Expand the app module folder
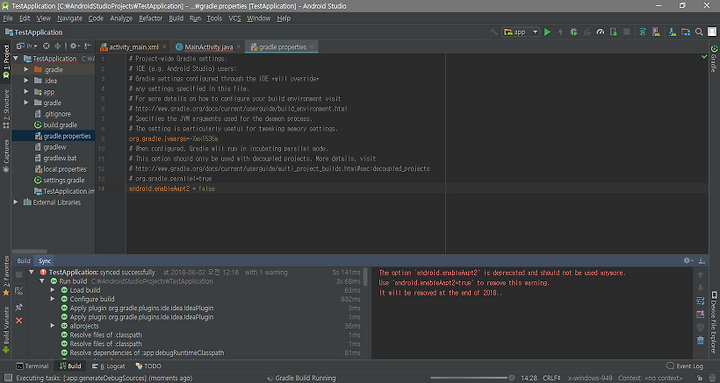 (x=26, y=91)
